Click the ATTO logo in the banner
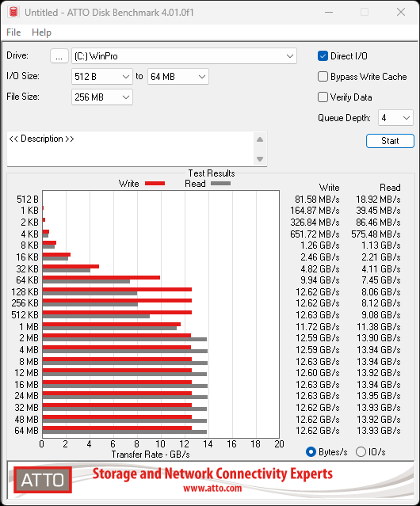Image resolution: width=420 pixels, height=506 pixels. click(43, 480)
